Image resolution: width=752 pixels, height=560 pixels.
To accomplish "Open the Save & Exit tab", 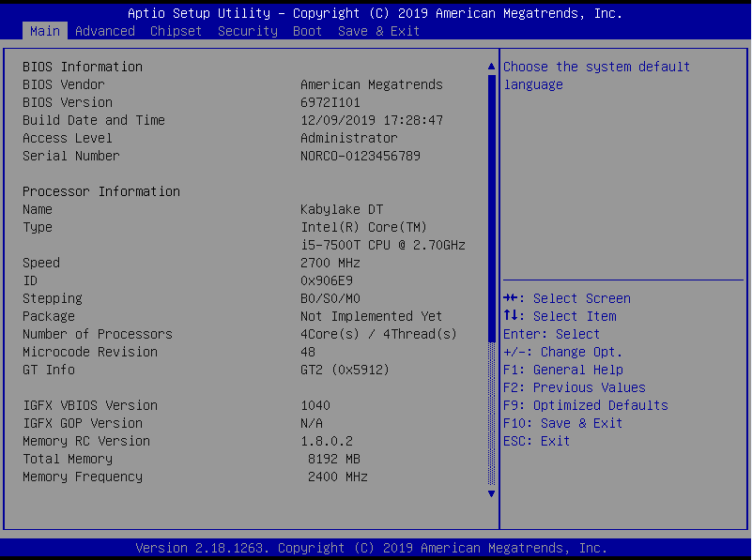I will (x=378, y=31).
